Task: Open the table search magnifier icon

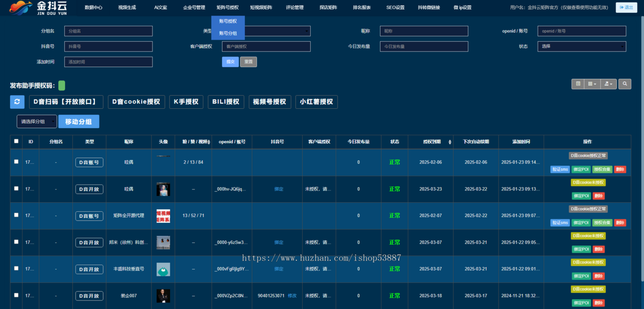Action: [x=625, y=84]
